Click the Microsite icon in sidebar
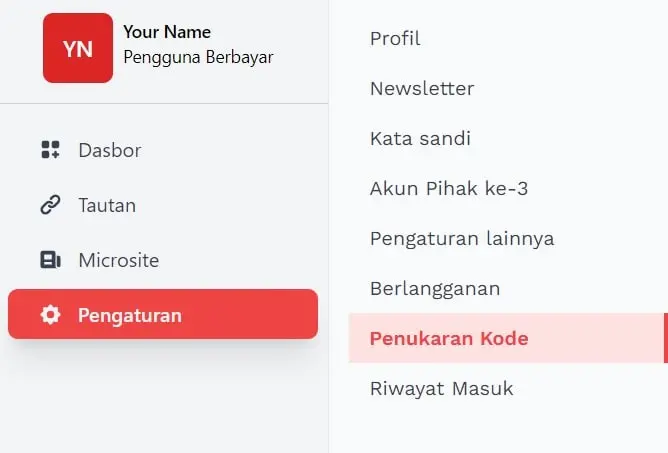668x453 pixels. (x=50, y=261)
